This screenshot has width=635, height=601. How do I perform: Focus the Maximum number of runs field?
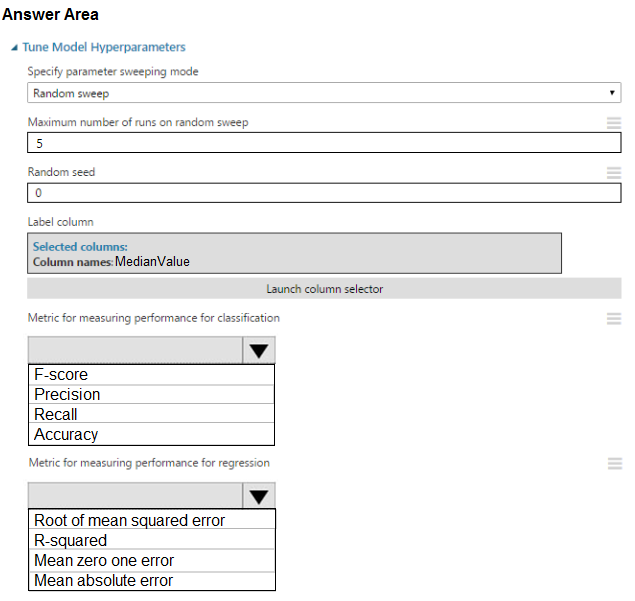[324, 143]
